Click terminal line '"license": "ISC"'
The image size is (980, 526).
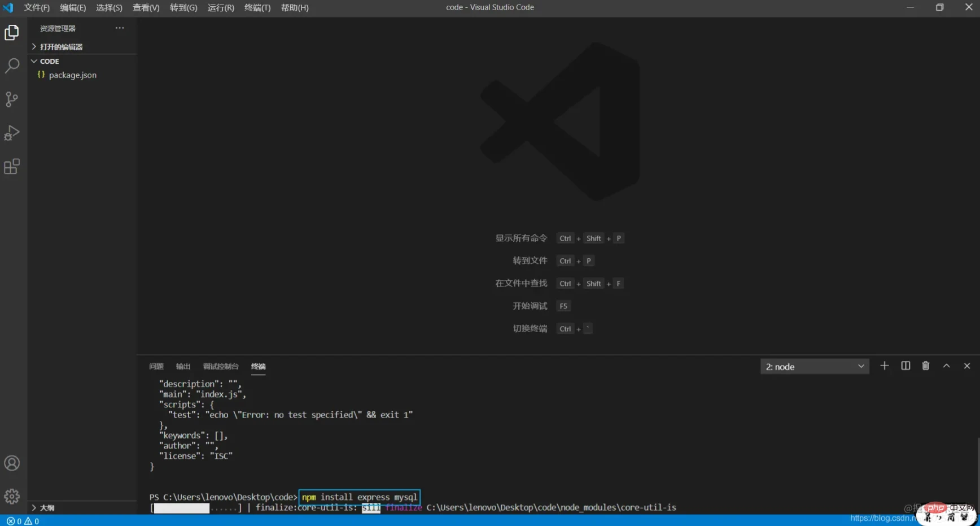point(196,456)
